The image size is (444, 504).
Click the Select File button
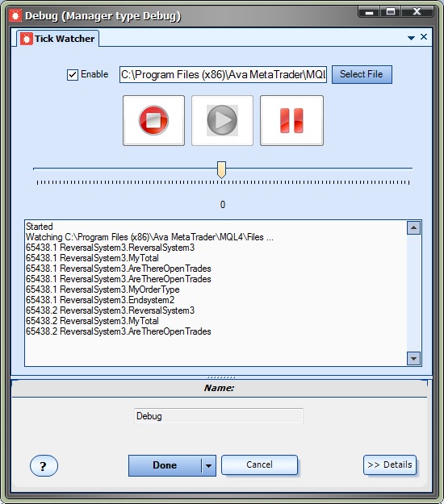click(x=362, y=74)
